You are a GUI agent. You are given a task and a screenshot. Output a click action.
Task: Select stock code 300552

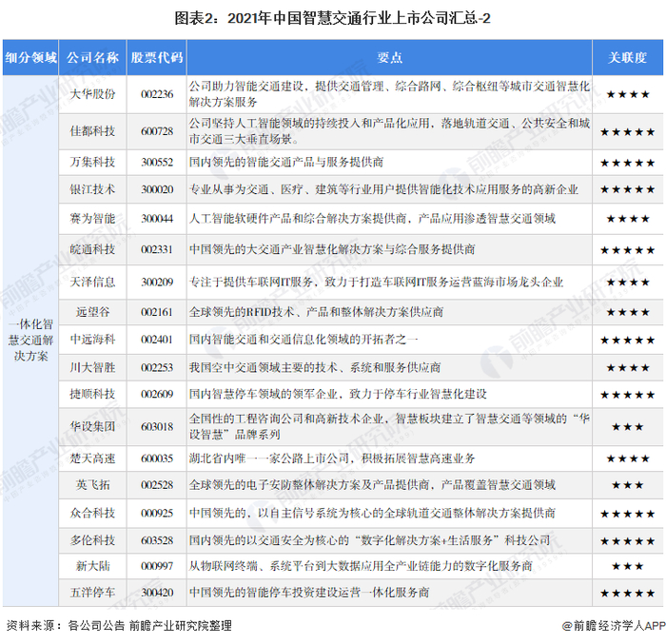[157, 163]
